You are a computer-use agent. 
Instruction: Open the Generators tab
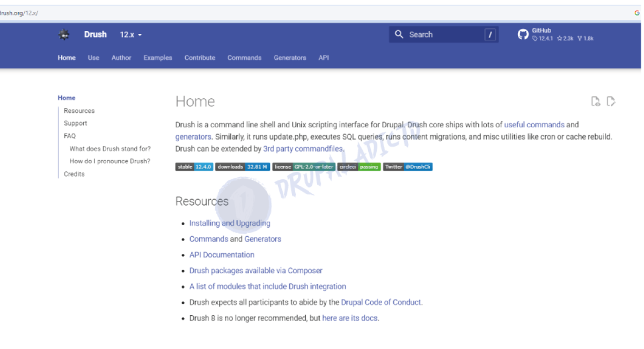tap(290, 57)
